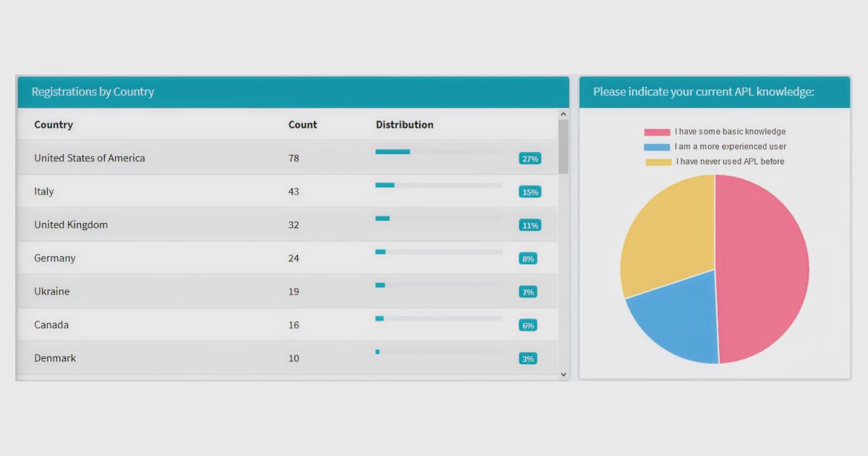Image resolution: width=868 pixels, height=456 pixels.
Task: Click the scroll down arrow in table
Action: point(563,374)
